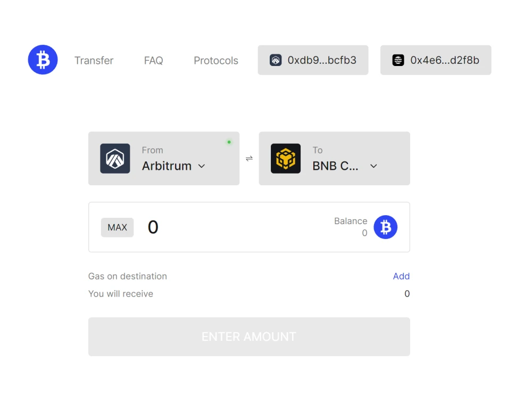Viewport: 532px width, 402px height.
Task: Click Arbitrum wallet icon in 0xdb9...bcfb3 button
Action: 276,60
